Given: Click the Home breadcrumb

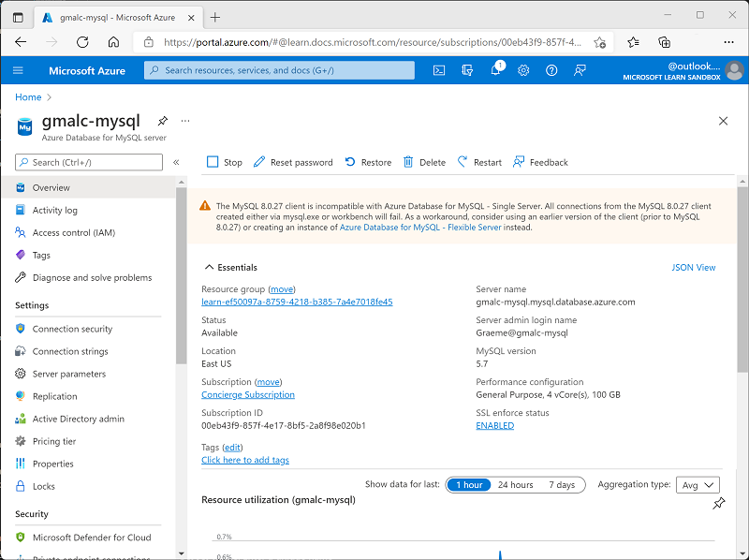Looking at the screenshot, I should [x=28, y=97].
